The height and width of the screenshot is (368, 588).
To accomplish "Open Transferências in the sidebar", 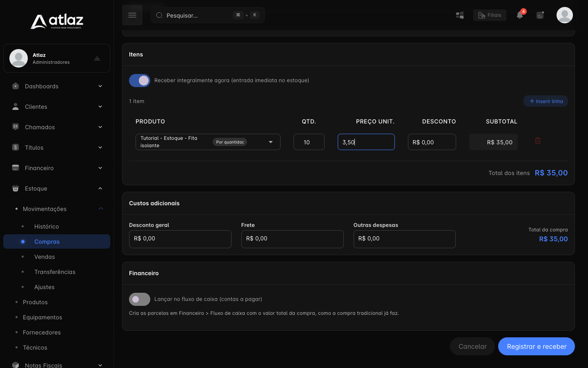I will 55,272.
